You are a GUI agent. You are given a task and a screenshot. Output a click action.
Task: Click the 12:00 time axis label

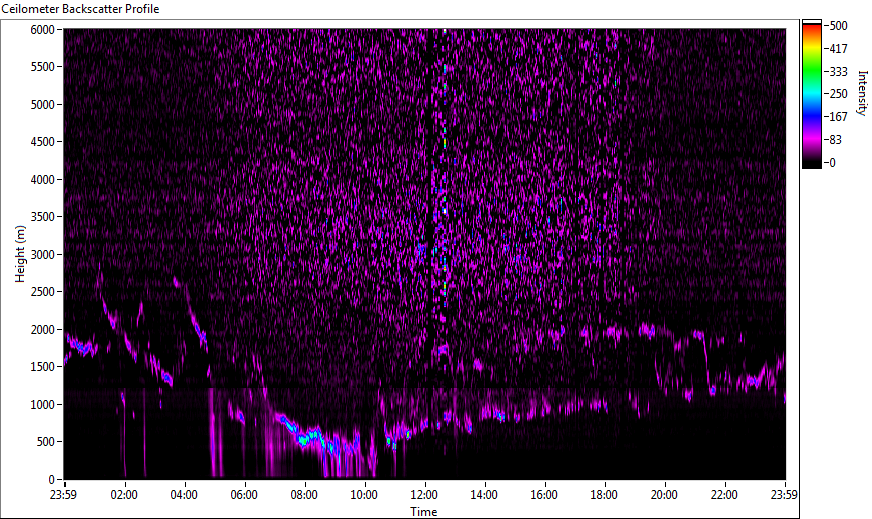coord(424,495)
